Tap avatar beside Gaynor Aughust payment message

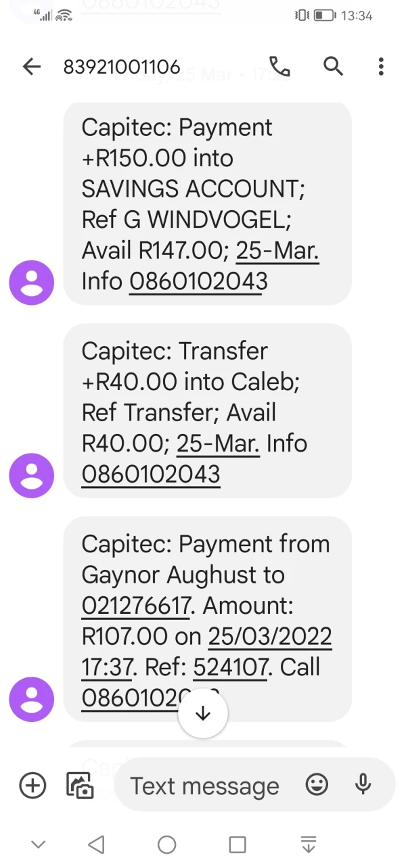click(x=31, y=699)
